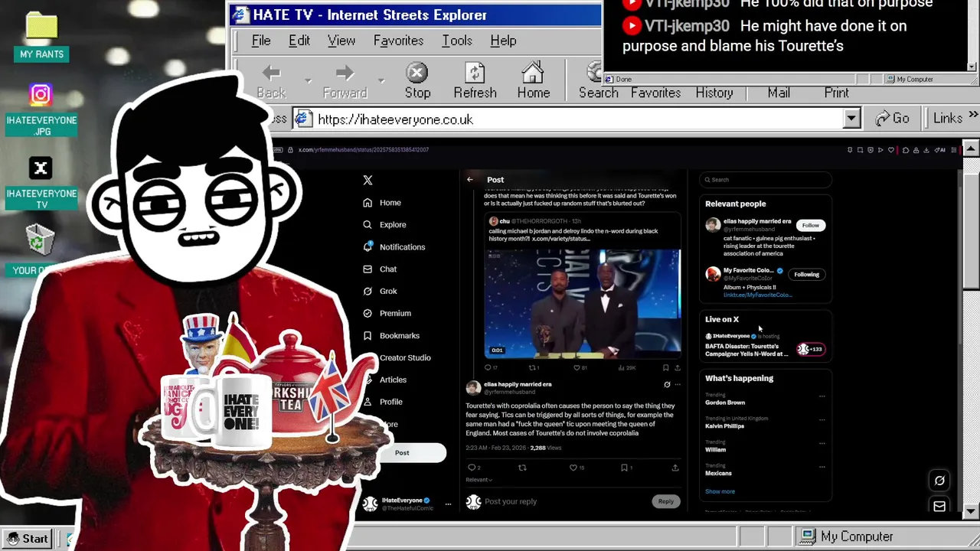Image resolution: width=980 pixels, height=551 pixels.
Task: Open Bookmarks in the X sidebar
Action: [391, 335]
